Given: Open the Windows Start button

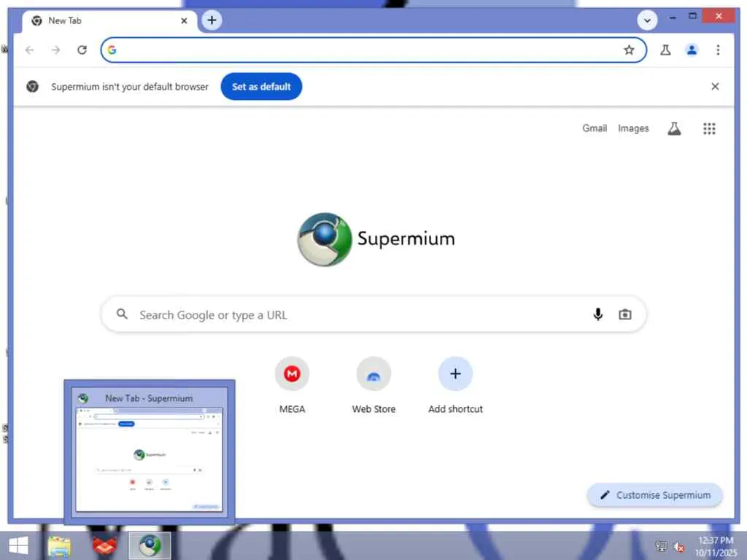Looking at the screenshot, I should pos(18,545).
